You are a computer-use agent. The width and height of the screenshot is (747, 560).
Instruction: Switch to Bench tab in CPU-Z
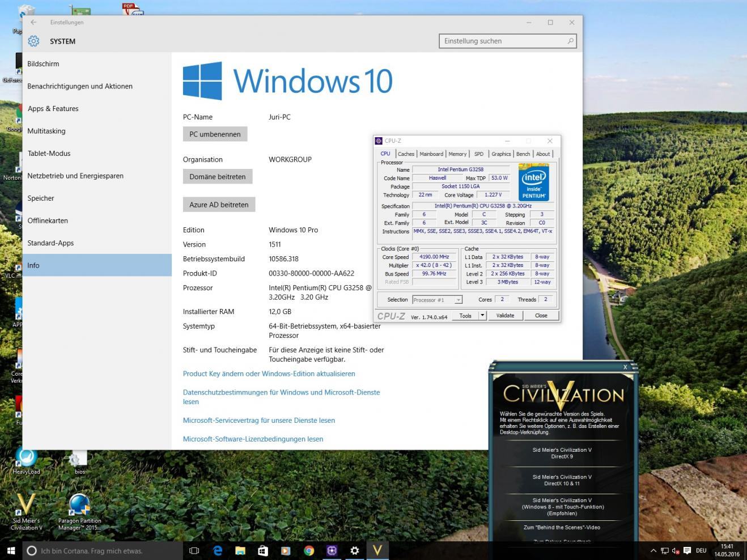pyautogui.click(x=523, y=154)
